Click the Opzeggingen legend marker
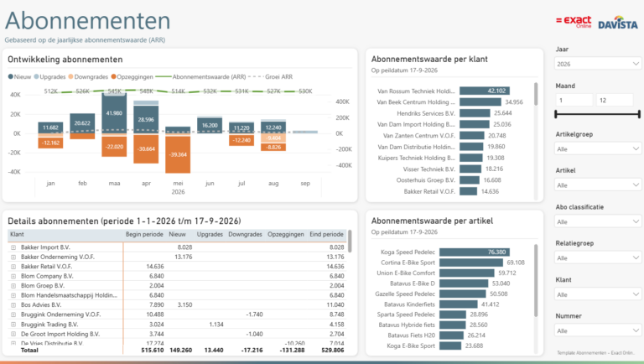This screenshot has width=644, height=364. point(113,77)
